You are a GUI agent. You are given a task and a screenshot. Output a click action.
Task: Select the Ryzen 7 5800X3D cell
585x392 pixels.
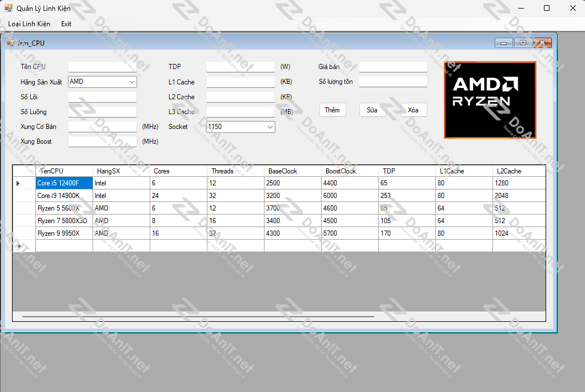[64, 221]
